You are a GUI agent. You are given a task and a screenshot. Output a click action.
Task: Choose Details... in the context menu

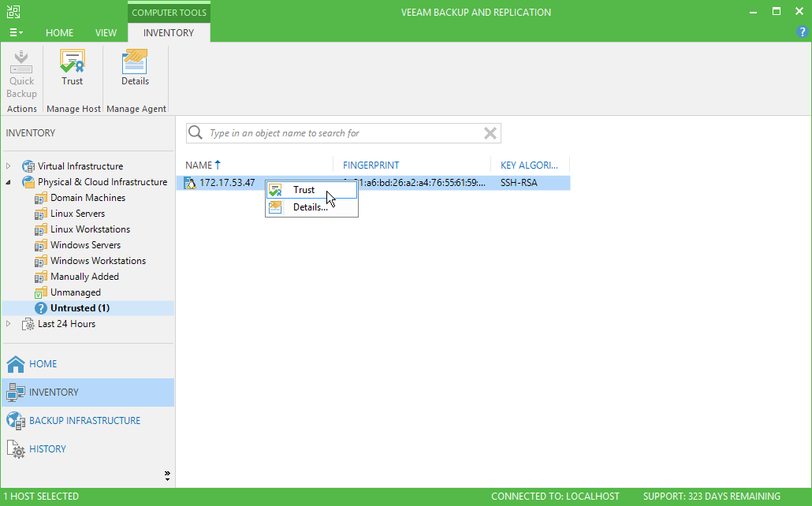click(x=311, y=207)
